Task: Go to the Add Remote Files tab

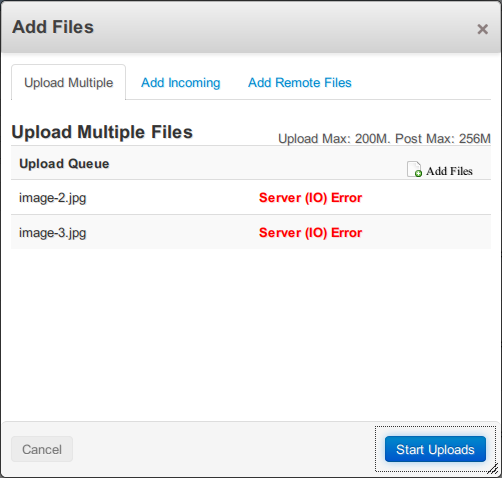Action: [300, 83]
